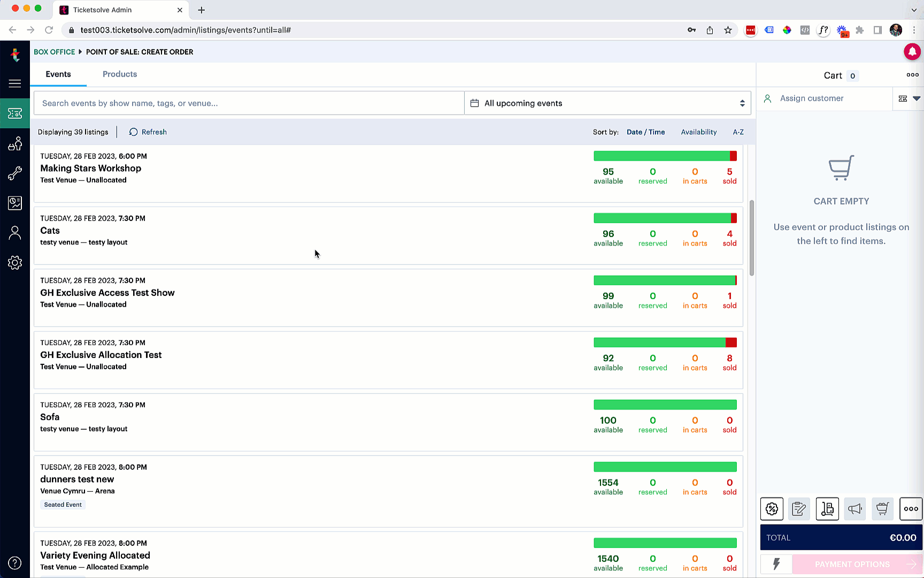The image size is (924, 578).
Task: Open the Chrome extensions puzzle icon
Action: coord(859,30)
